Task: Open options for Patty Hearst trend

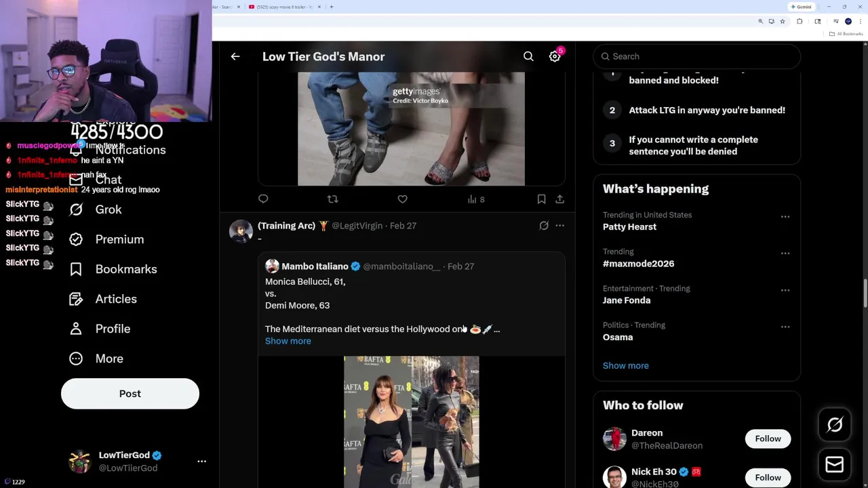Action: coord(785,217)
